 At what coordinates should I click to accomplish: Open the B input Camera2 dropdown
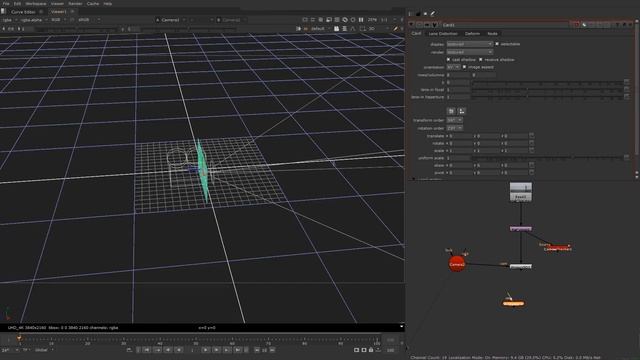(231, 20)
